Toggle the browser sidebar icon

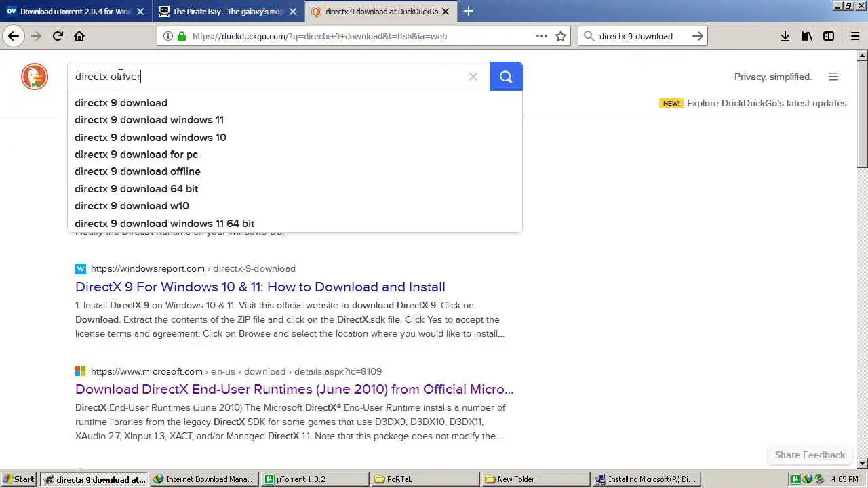point(829,36)
